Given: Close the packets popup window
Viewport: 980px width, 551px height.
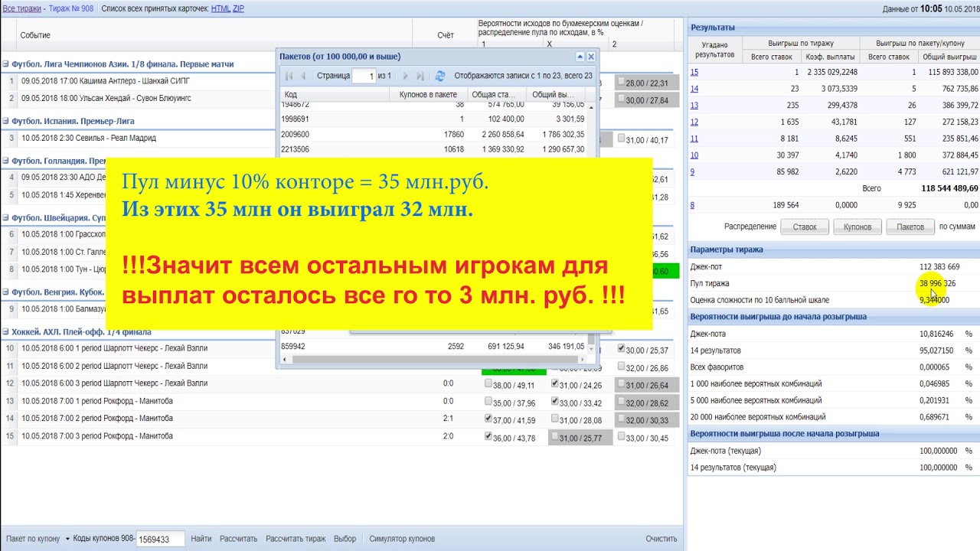Looking at the screenshot, I should (x=591, y=57).
